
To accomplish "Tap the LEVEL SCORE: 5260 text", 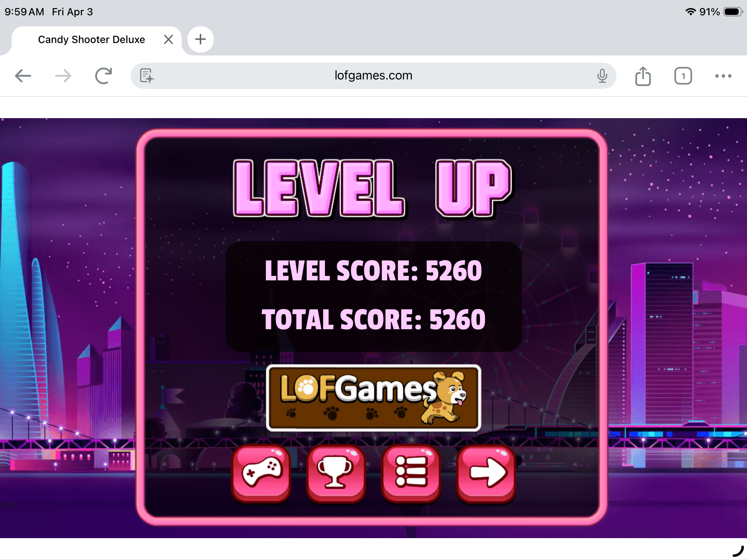I will coord(373,271).
